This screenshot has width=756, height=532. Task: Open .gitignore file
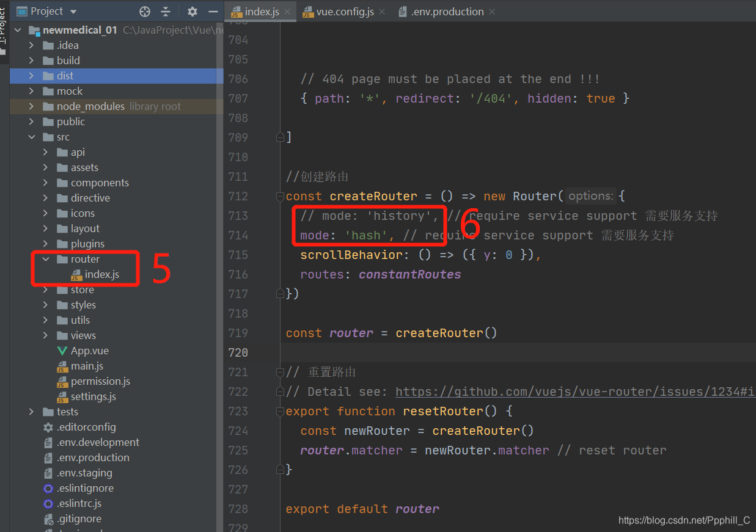(79, 519)
